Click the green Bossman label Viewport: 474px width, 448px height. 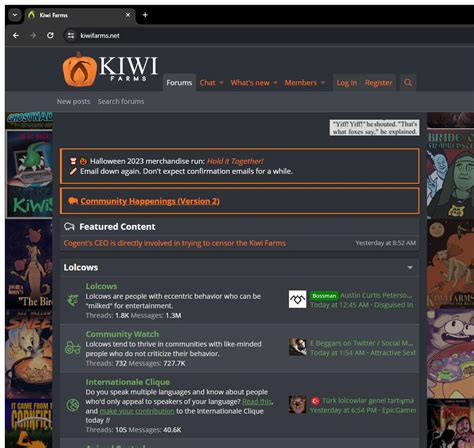[324, 296]
